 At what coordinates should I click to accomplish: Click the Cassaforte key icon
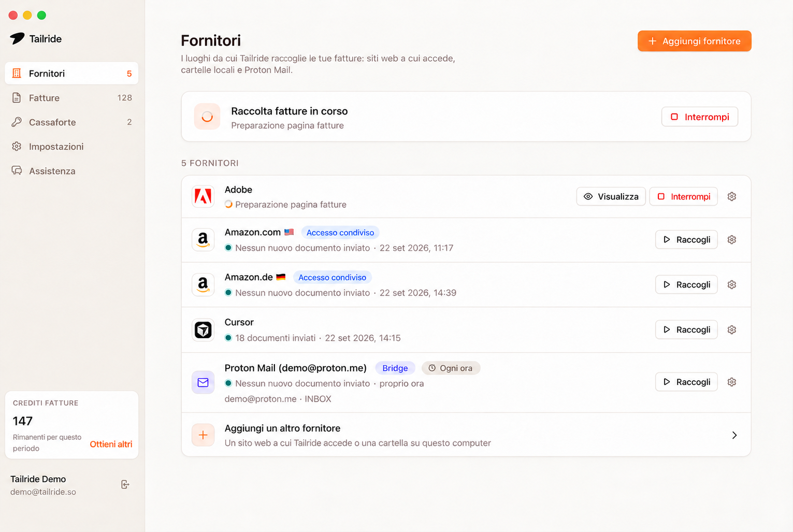coord(17,122)
